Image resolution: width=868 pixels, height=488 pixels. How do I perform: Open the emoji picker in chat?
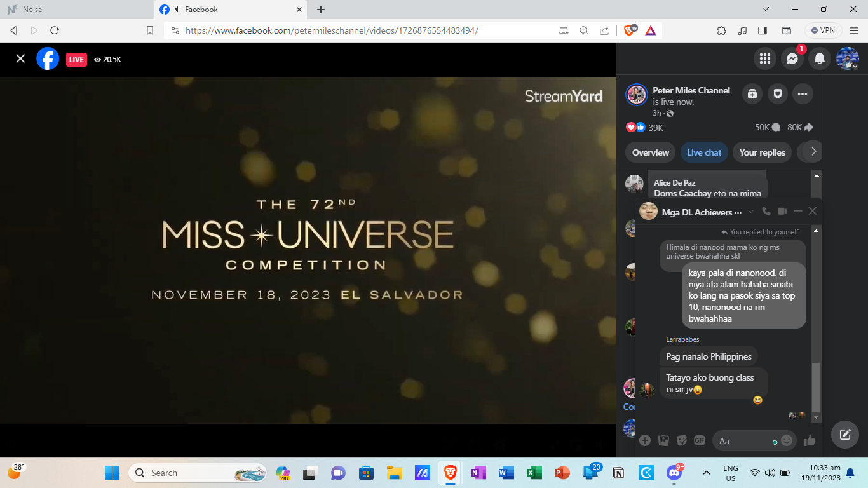point(787,440)
